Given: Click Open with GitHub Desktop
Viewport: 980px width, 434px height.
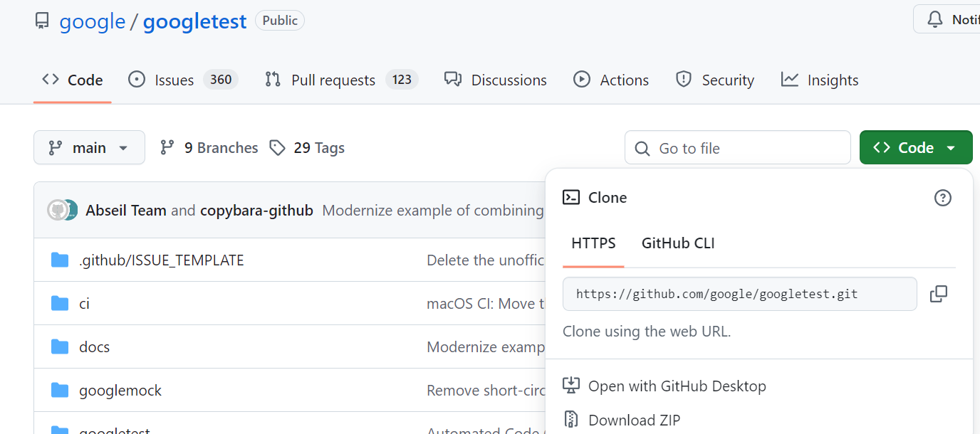Looking at the screenshot, I should coord(664,386).
